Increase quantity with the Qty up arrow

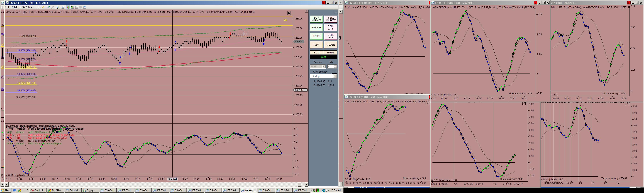pyautogui.click(x=335, y=66)
